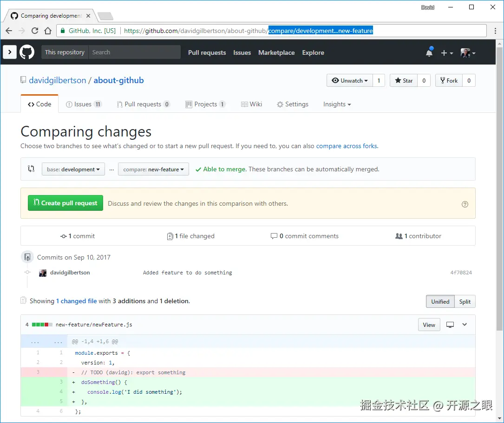Open compare: new-feature branch selector
504x423 pixels.
click(x=153, y=169)
